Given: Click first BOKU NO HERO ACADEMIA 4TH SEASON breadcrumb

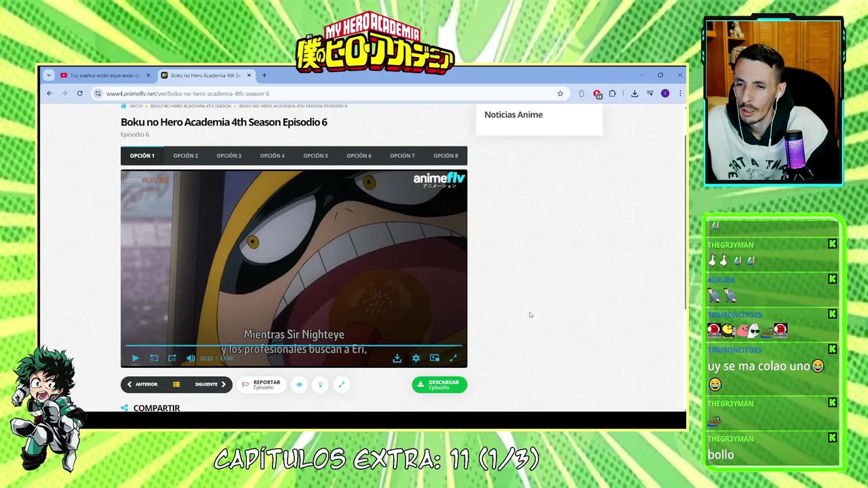Looking at the screenshot, I should [x=191, y=106].
